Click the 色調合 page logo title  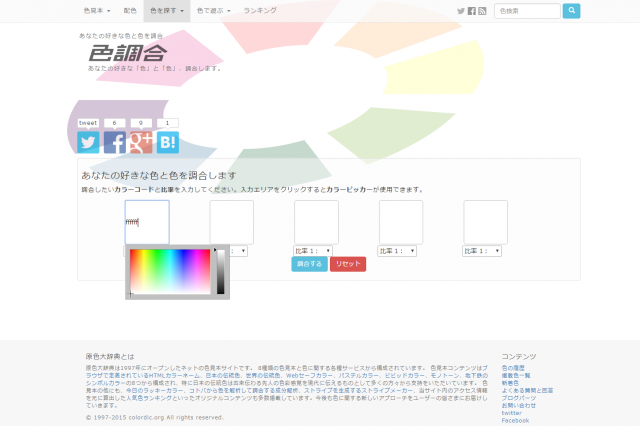[128, 53]
